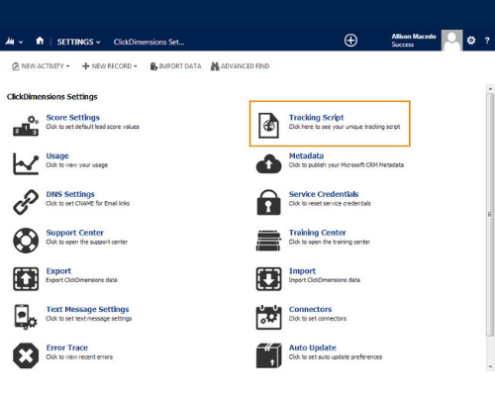Click the vertical scrollbar thumb

point(490,215)
